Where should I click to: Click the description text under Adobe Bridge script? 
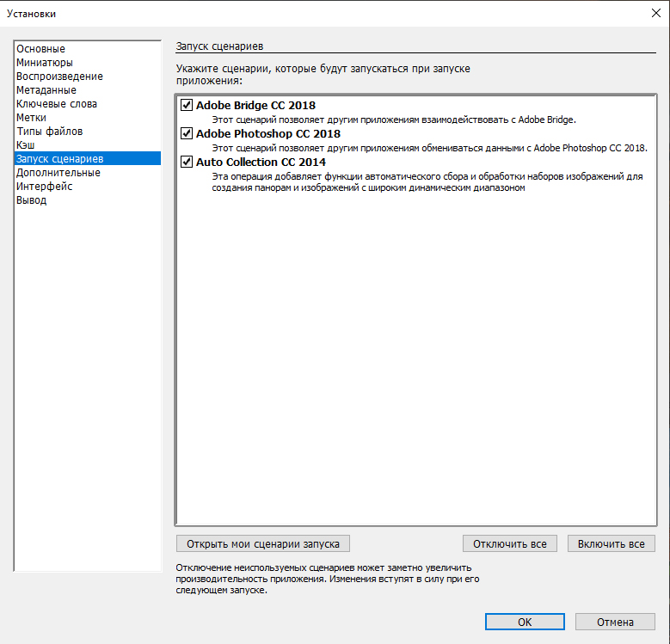394,120
